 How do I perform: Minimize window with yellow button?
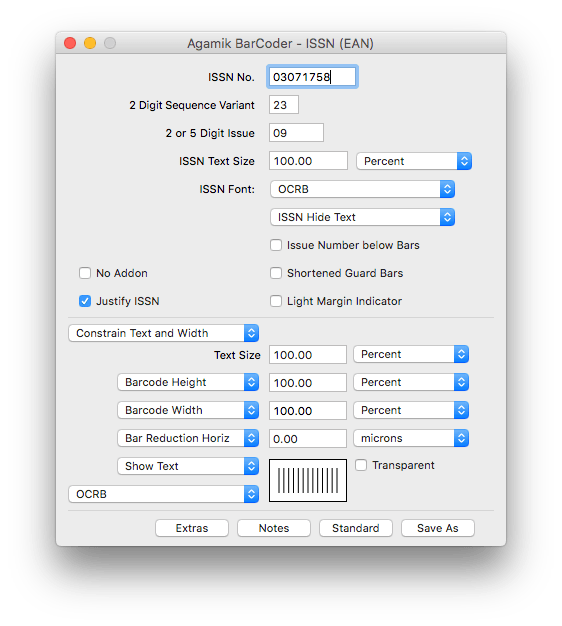pyautogui.click(x=90, y=43)
